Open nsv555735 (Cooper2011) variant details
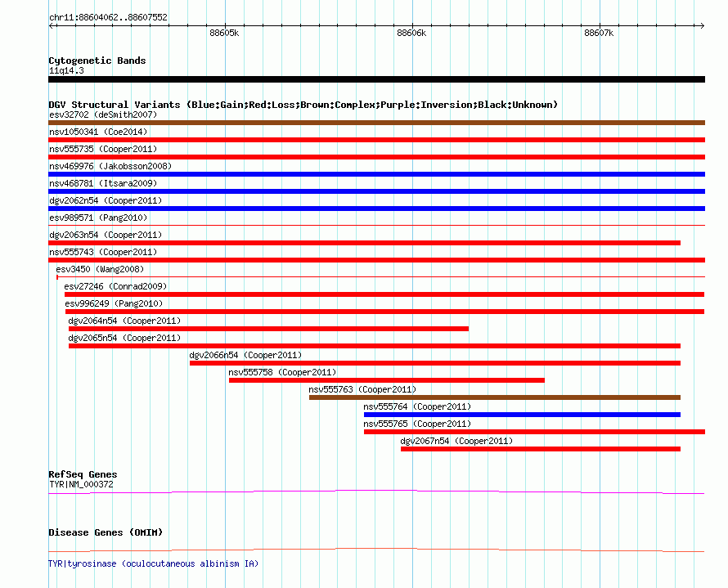Viewport: 728px width, 588px height. click(x=103, y=149)
